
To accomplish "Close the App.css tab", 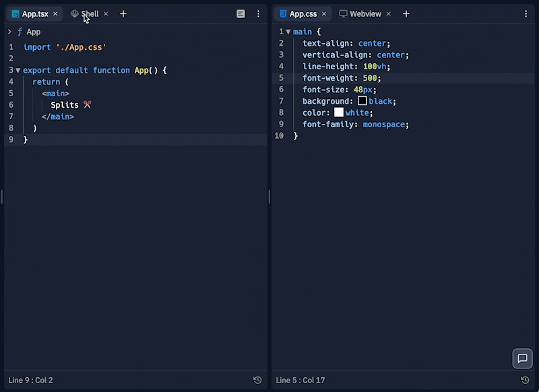I will pyautogui.click(x=323, y=13).
